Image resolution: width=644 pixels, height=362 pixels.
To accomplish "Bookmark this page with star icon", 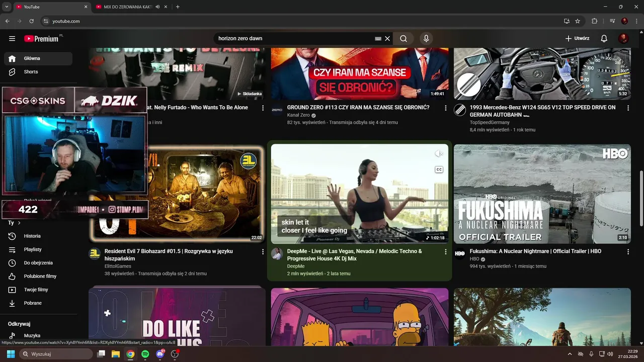I will click(578, 21).
